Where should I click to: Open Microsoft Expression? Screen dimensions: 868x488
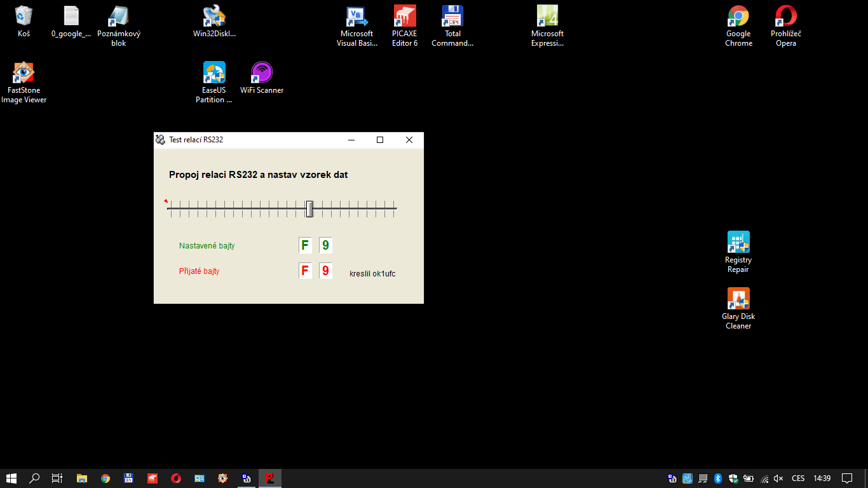[547, 16]
